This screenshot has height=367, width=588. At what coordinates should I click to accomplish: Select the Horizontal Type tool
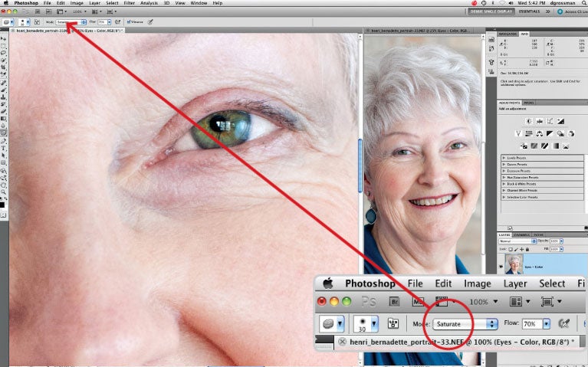(4, 147)
